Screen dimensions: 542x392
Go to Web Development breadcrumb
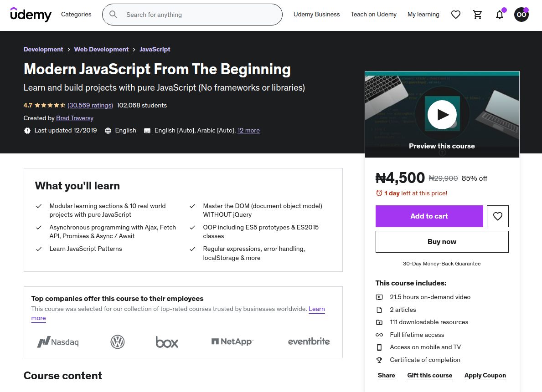point(101,49)
